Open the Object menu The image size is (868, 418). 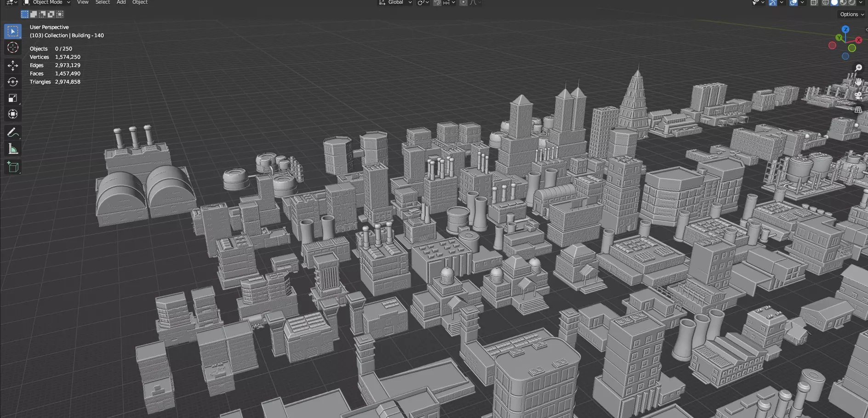140,2
